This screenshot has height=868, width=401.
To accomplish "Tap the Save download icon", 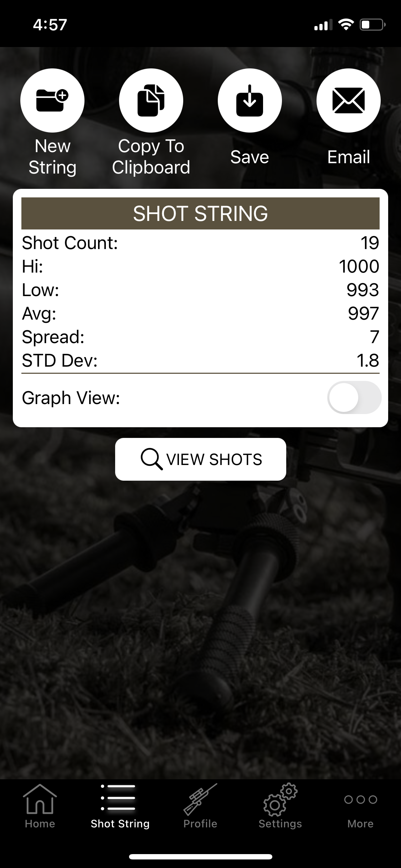I will click(250, 100).
